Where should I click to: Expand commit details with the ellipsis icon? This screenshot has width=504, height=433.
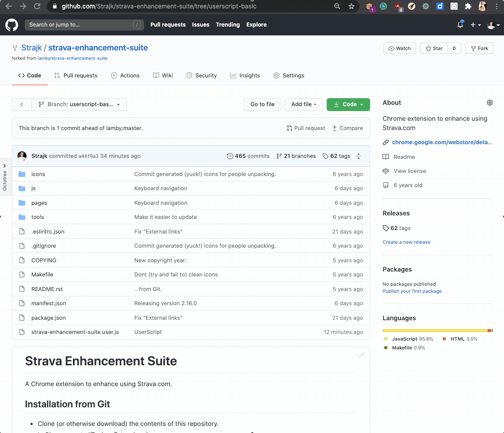359,156
